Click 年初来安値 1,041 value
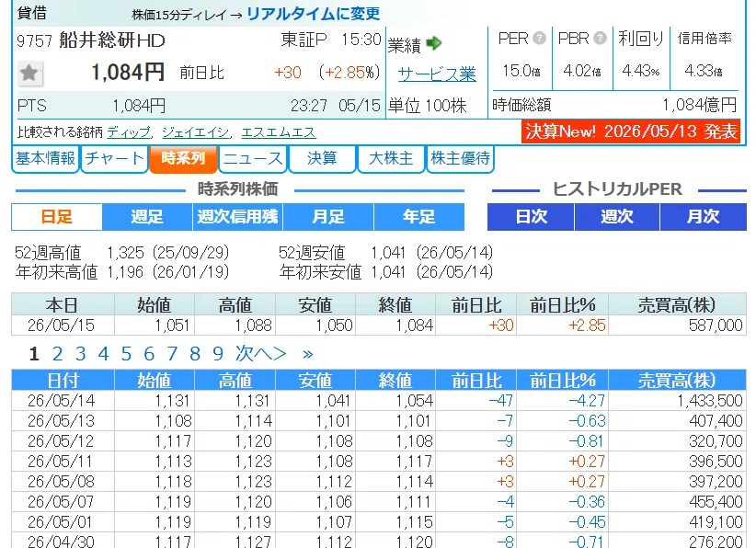 click(388, 272)
